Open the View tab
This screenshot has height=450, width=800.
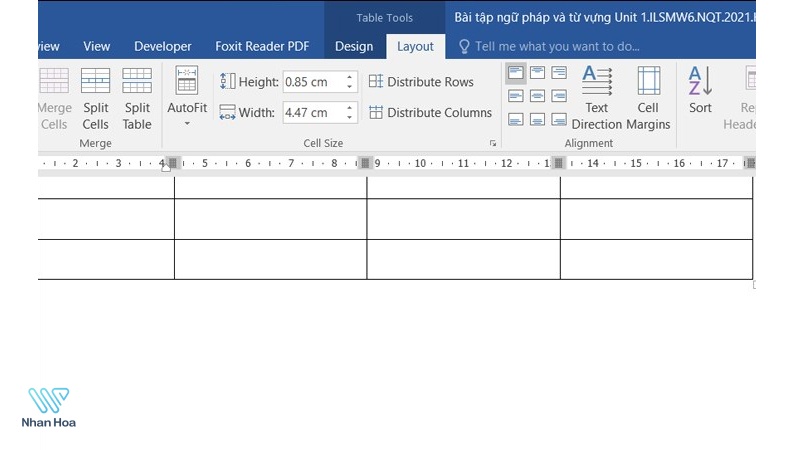click(96, 46)
